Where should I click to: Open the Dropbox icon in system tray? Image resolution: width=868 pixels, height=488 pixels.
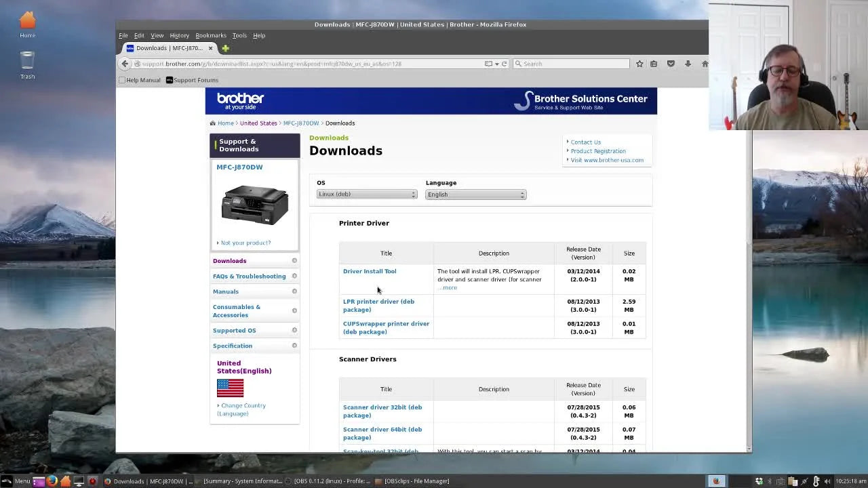[759, 481]
